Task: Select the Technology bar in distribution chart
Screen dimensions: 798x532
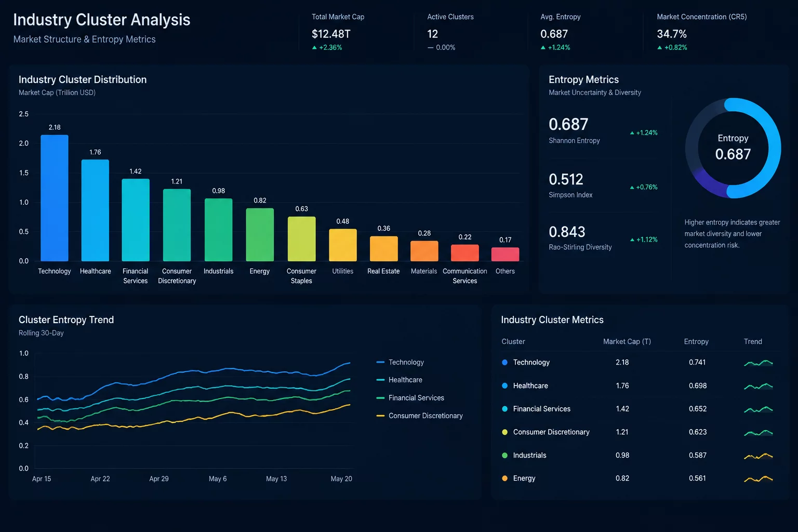Action: 55,198
